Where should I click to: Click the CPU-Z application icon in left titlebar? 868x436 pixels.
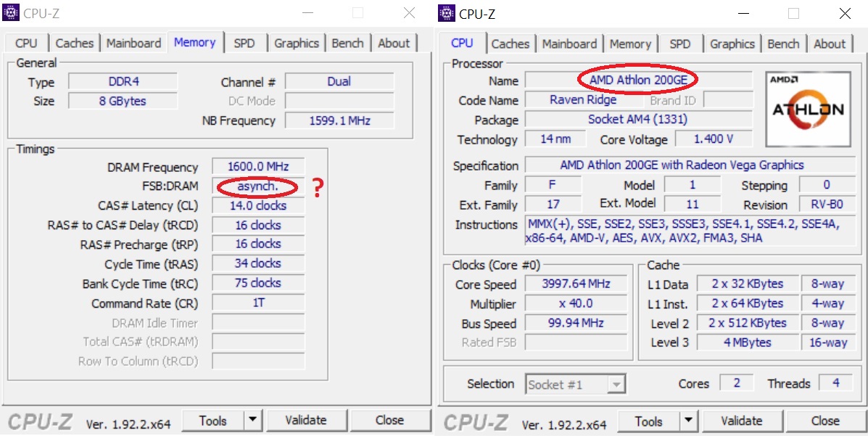10,12
